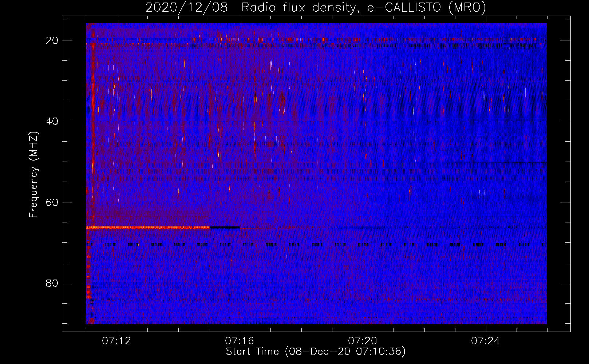Click the plot title '2020/12/08 Radio flux density'
The height and width of the screenshot is (364, 589).
(x=250, y=7)
